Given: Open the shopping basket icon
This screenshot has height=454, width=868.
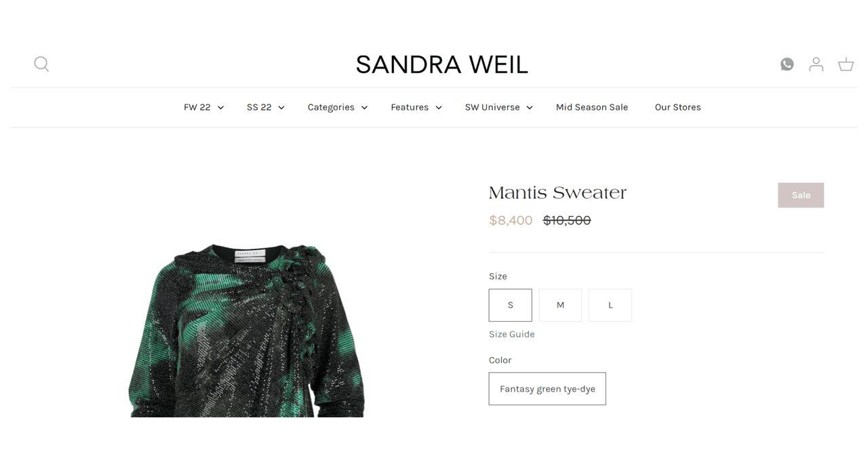Looking at the screenshot, I should [x=846, y=64].
